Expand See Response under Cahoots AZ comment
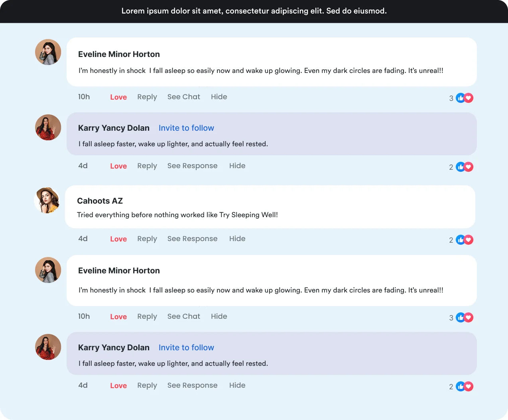Screen dimensions: 508x420 192,239
